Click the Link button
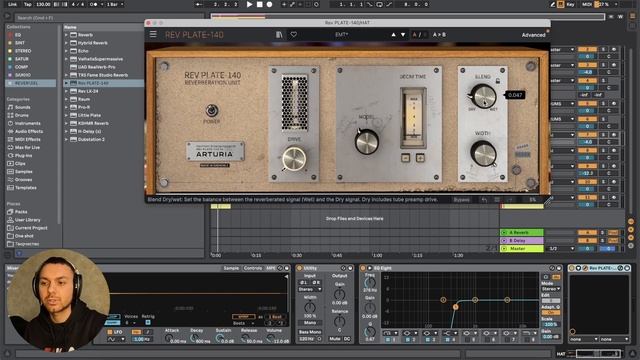 [x=13, y=4]
